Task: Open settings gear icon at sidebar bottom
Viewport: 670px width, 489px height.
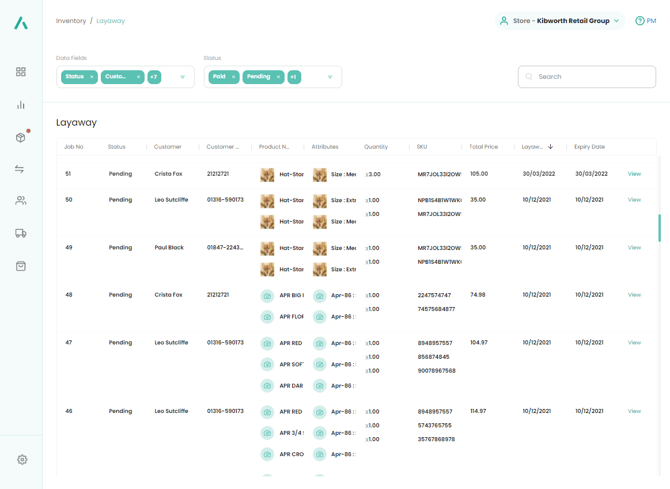Action: pyautogui.click(x=22, y=460)
